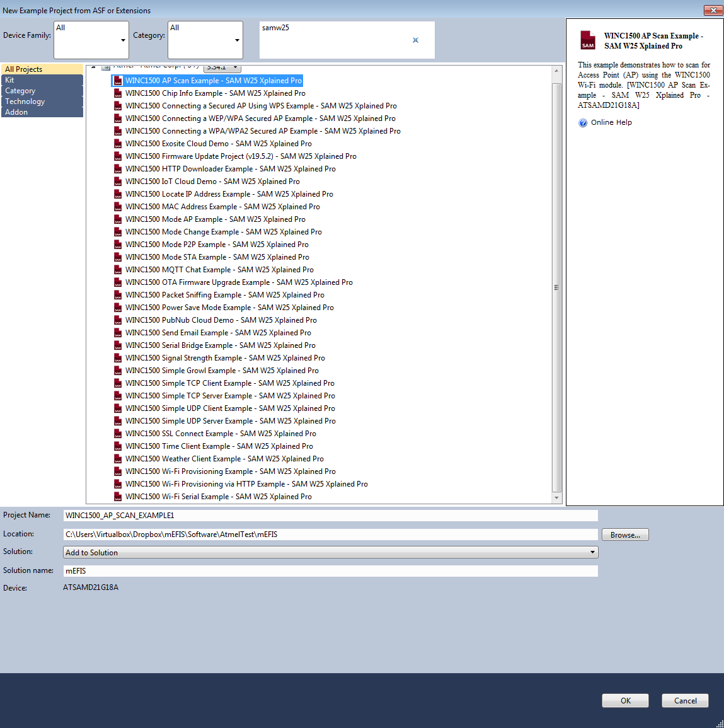Click the SAM icon beside WINC1500 Weather Client Example
Image resolution: width=724 pixels, height=728 pixels.
click(x=118, y=459)
